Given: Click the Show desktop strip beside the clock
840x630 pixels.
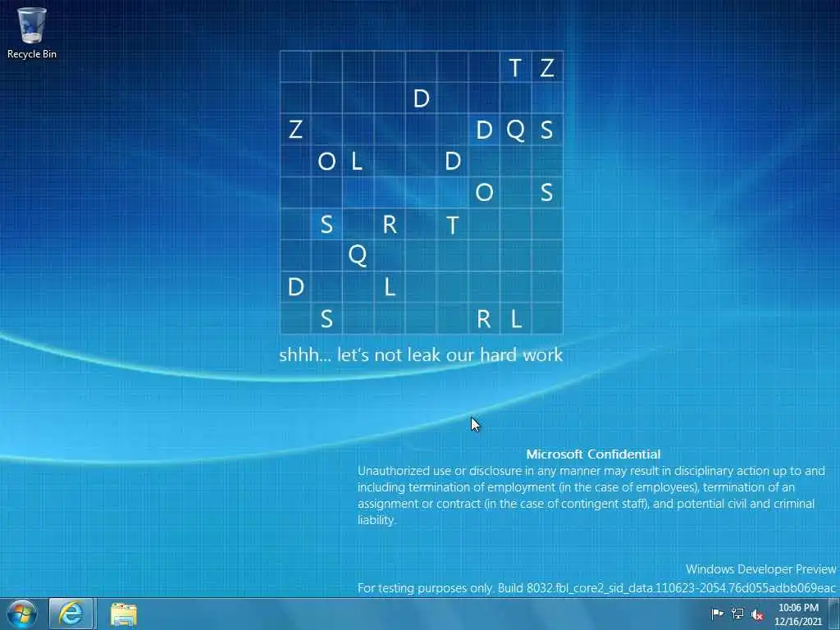Looking at the screenshot, I should (834, 614).
